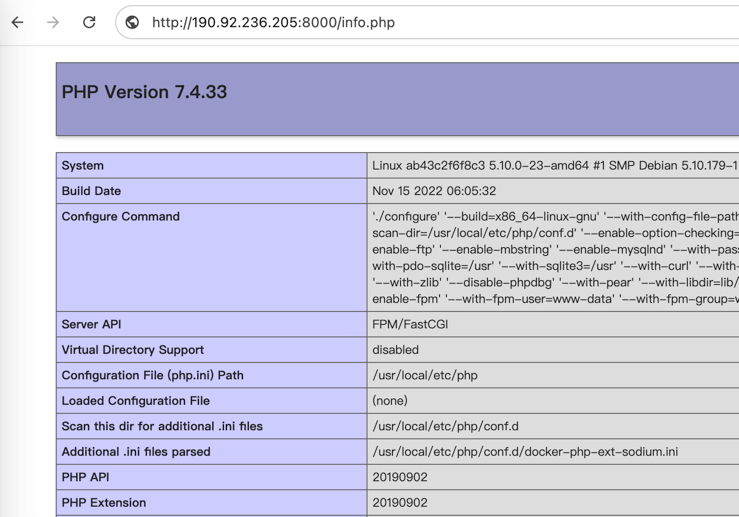Go back with the browser back arrow
The width and height of the screenshot is (739, 517).
(17, 22)
